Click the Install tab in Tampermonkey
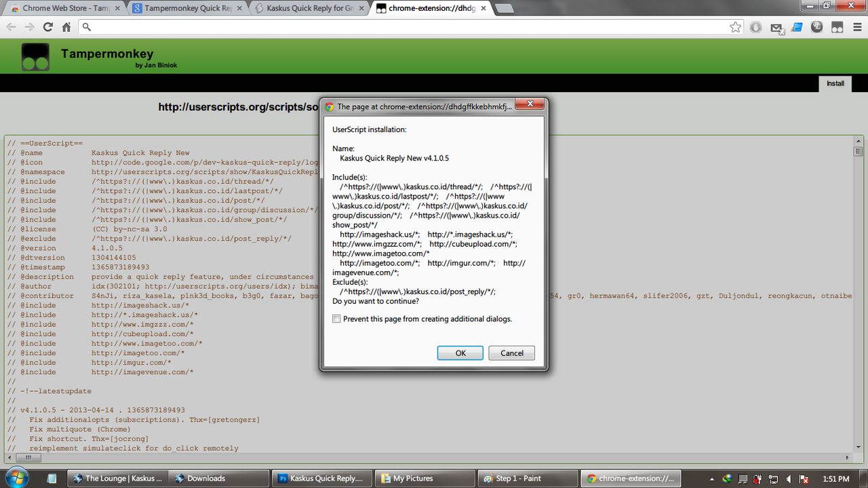Image resolution: width=868 pixels, height=488 pixels. (835, 83)
